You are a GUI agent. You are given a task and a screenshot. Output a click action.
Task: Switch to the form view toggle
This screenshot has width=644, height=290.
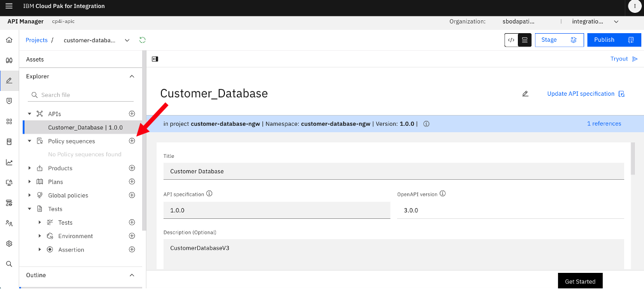(525, 40)
